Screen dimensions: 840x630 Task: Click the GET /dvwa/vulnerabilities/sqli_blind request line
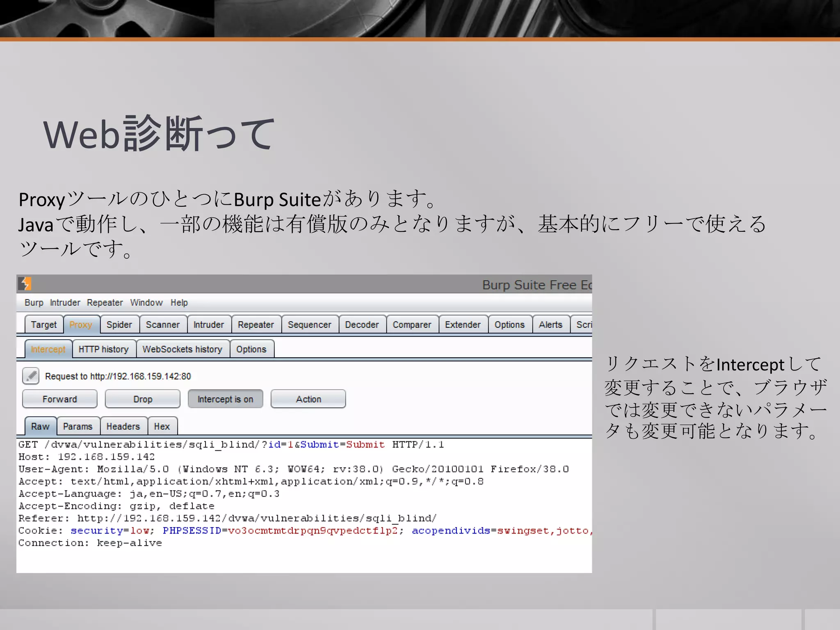click(231, 445)
